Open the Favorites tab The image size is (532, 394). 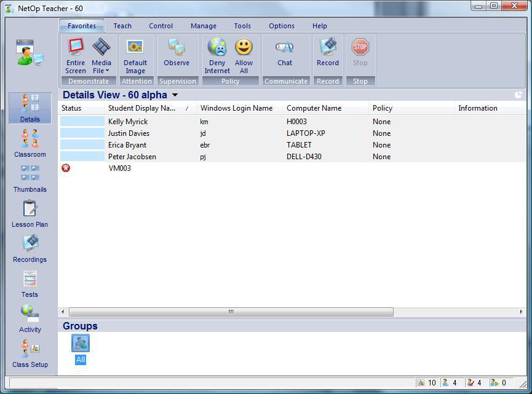click(x=82, y=26)
